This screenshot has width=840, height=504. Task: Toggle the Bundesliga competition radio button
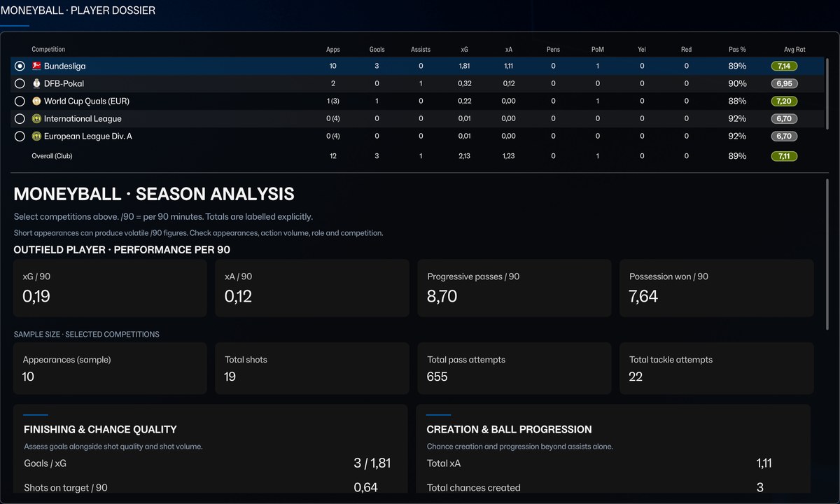(20, 66)
